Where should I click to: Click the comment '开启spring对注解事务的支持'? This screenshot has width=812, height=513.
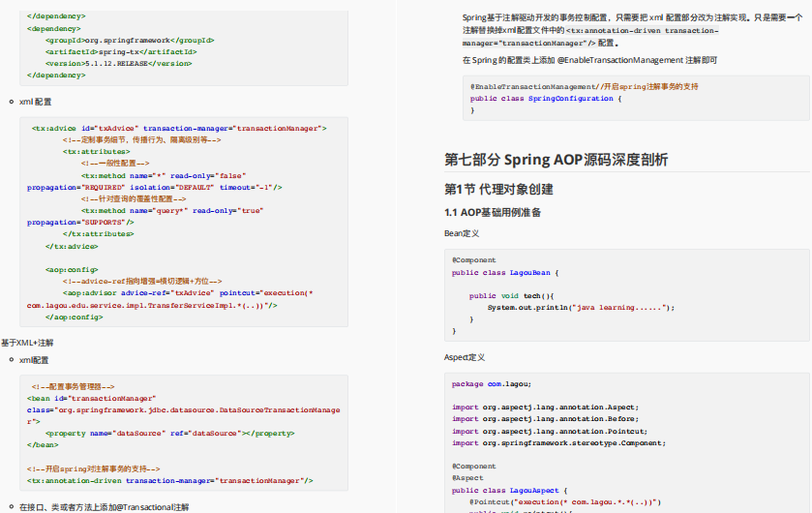pos(93,469)
